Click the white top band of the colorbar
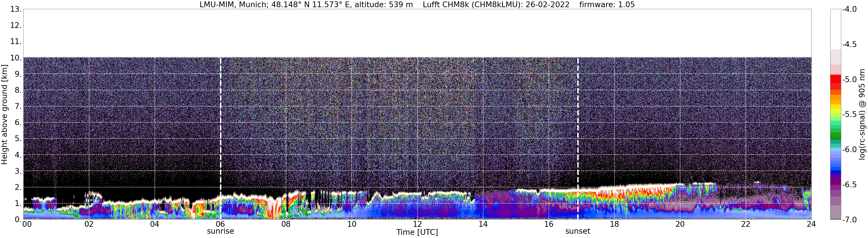This screenshot has width=868, height=238. tap(835, 29)
